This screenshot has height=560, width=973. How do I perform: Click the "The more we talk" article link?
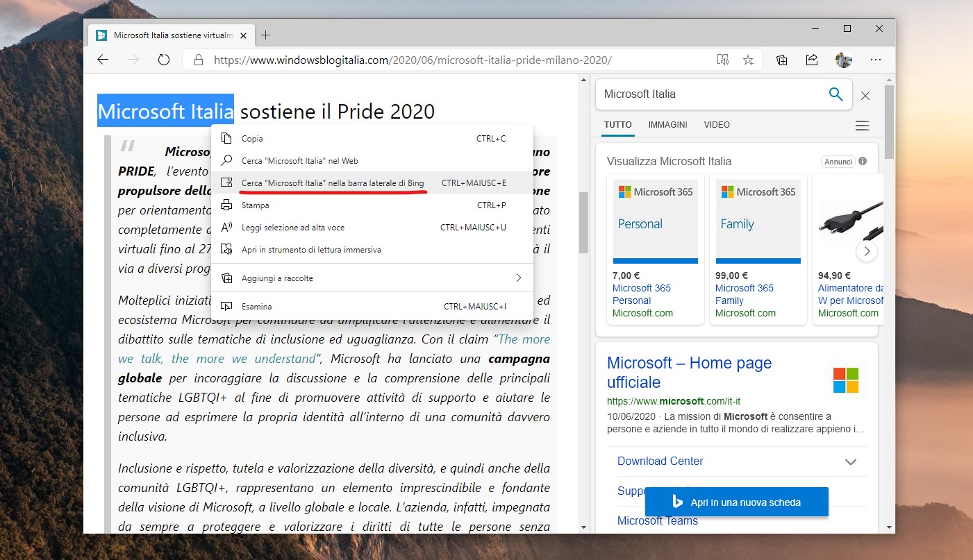(334, 349)
